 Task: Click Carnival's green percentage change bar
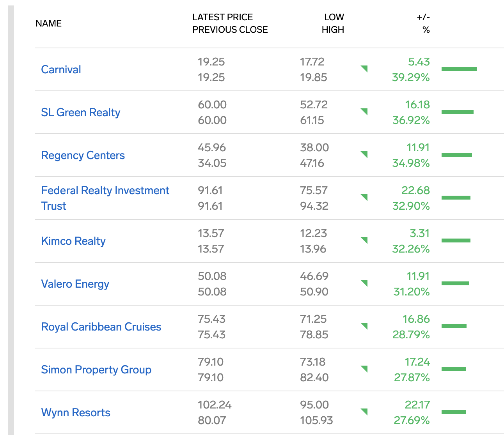[459, 69]
